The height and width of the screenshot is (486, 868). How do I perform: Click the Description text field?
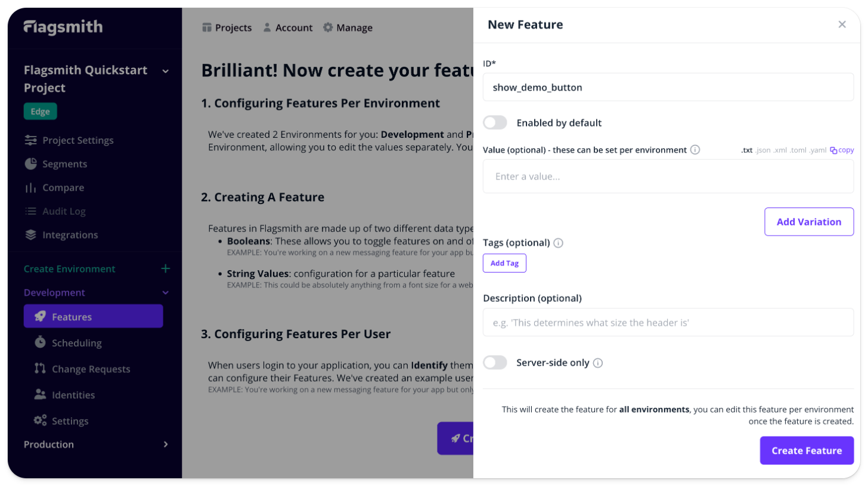668,323
